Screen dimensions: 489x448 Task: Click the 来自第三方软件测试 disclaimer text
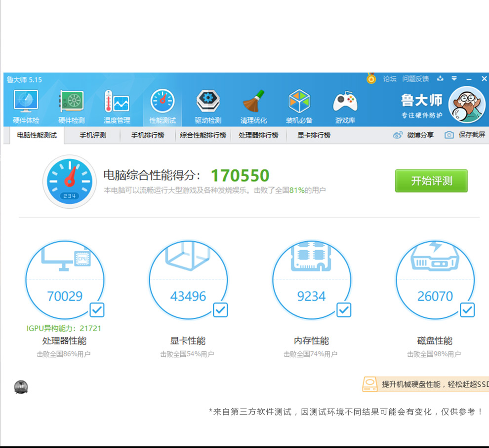(346, 412)
